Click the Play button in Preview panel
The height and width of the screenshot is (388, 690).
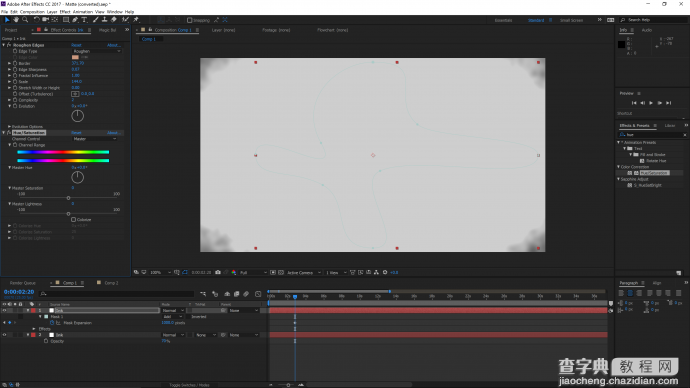point(651,103)
